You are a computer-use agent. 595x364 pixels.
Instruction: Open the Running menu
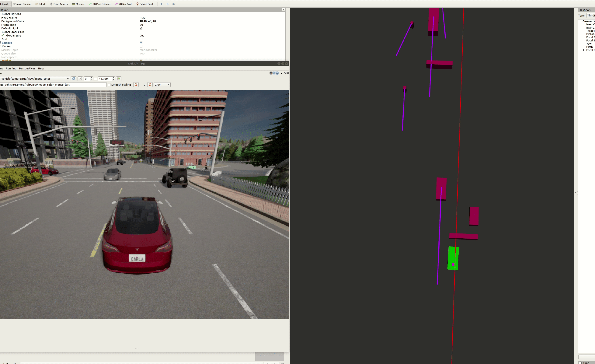(11, 69)
